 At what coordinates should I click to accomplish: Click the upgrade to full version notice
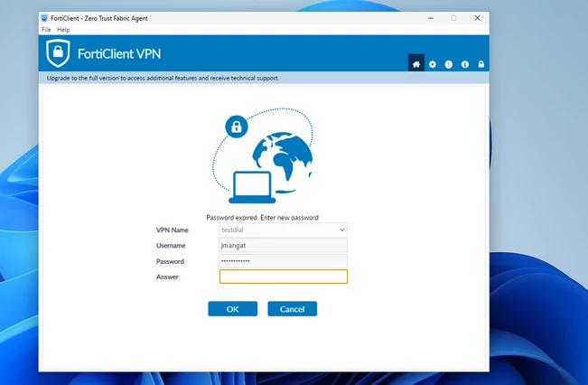point(163,78)
